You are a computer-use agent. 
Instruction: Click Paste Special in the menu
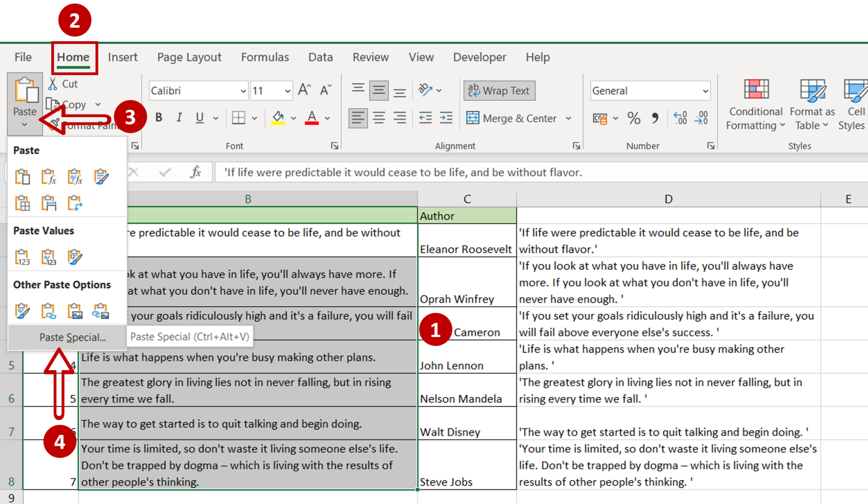(72, 337)
